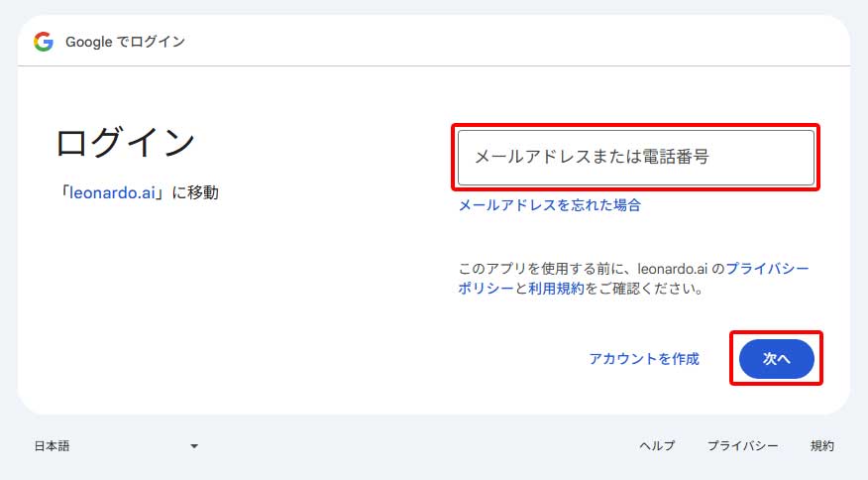Open the leonardo.ai link under ログイン heading
Viewport: 868px width, 480px height.
pyautogui.click(x=111, y=192)
